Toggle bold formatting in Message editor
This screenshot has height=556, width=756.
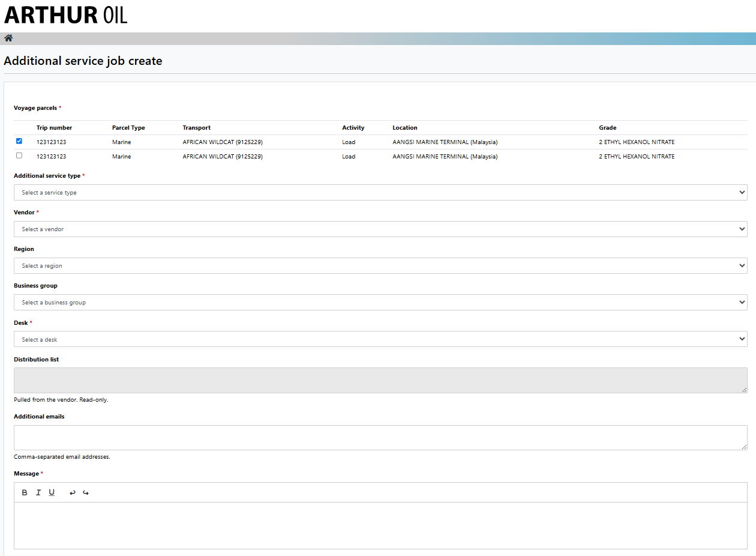25,492
